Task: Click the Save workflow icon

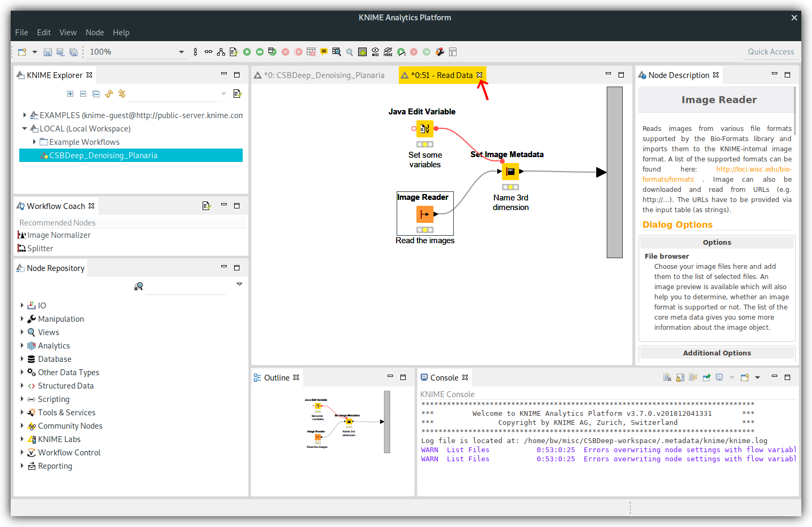Action: pyautogui.click(x=48, y=52)
